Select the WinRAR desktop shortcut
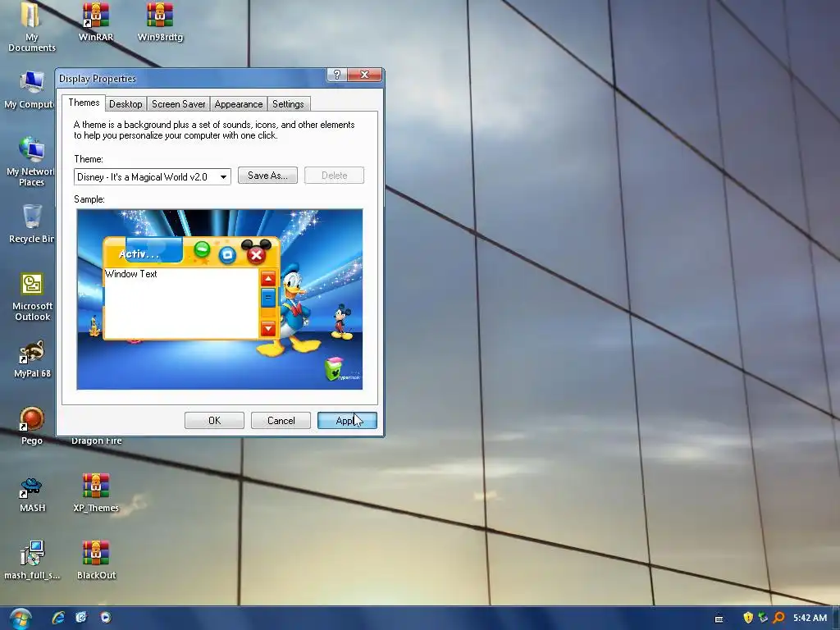The image size is (840, 630). [x=95, y=21]
